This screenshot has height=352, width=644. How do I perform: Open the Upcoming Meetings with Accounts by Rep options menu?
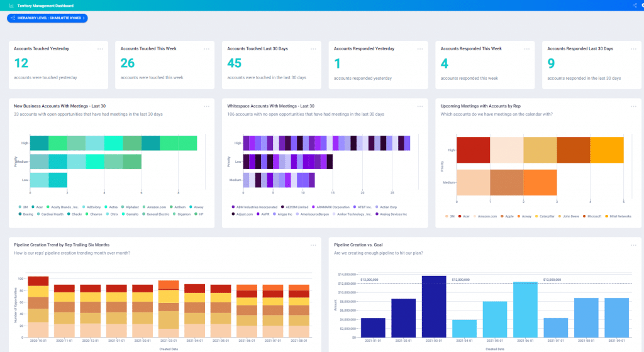click(634, 106)
